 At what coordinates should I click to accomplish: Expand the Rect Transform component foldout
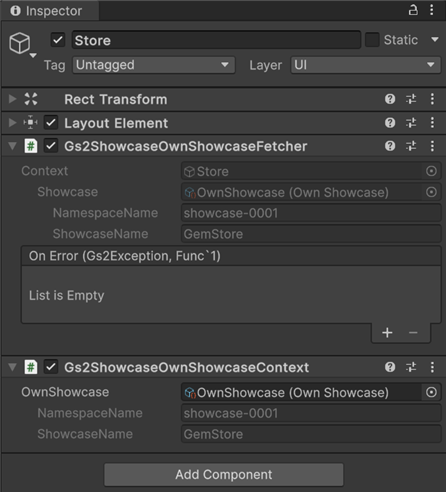pyautogui.click(x=13, y=99)
